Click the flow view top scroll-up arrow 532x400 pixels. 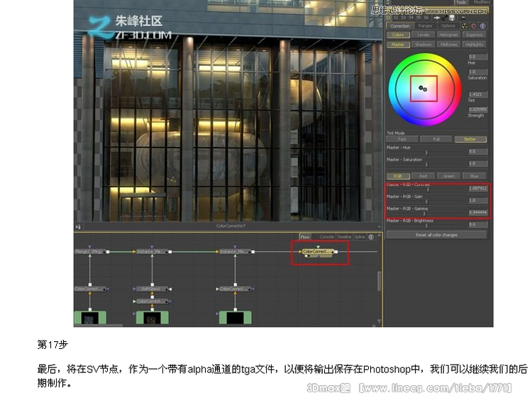click(379, 235)
